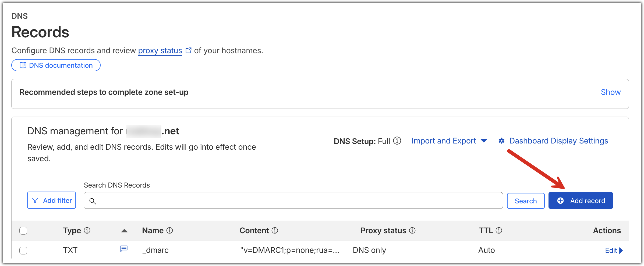Click the Dashboard Display Settings gear icon
Screen dimensions: 644x266
501,141
